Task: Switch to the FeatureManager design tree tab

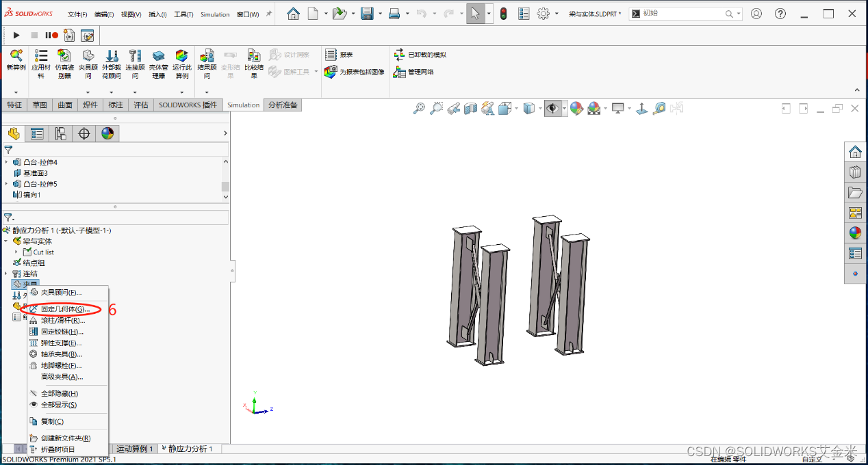Action: tap(14, 133)
